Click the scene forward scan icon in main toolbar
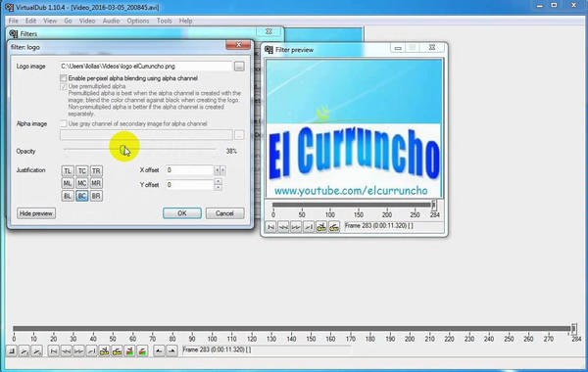The image size is (588, 372). [142, 351]
